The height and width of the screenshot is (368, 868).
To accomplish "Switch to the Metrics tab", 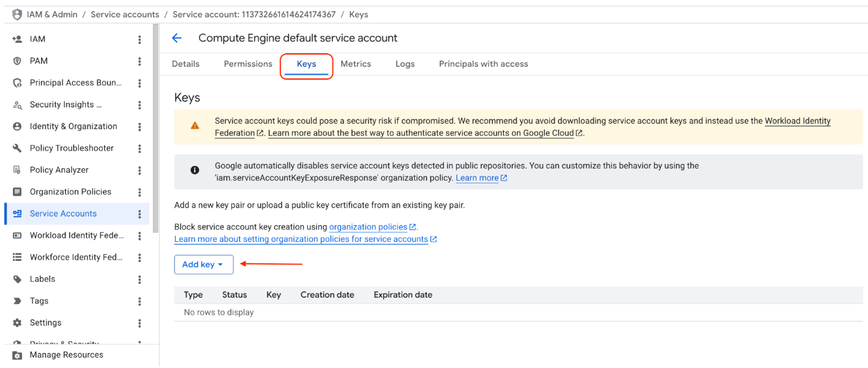I will 356,64.
